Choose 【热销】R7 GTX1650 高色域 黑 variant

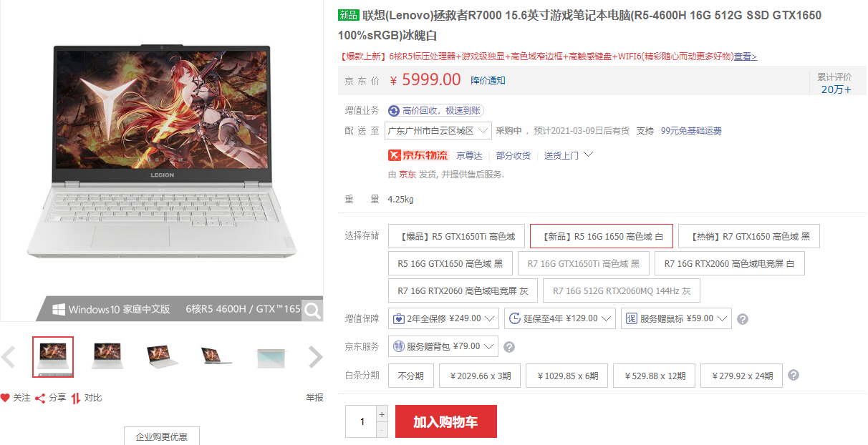[x=748, y=236]
